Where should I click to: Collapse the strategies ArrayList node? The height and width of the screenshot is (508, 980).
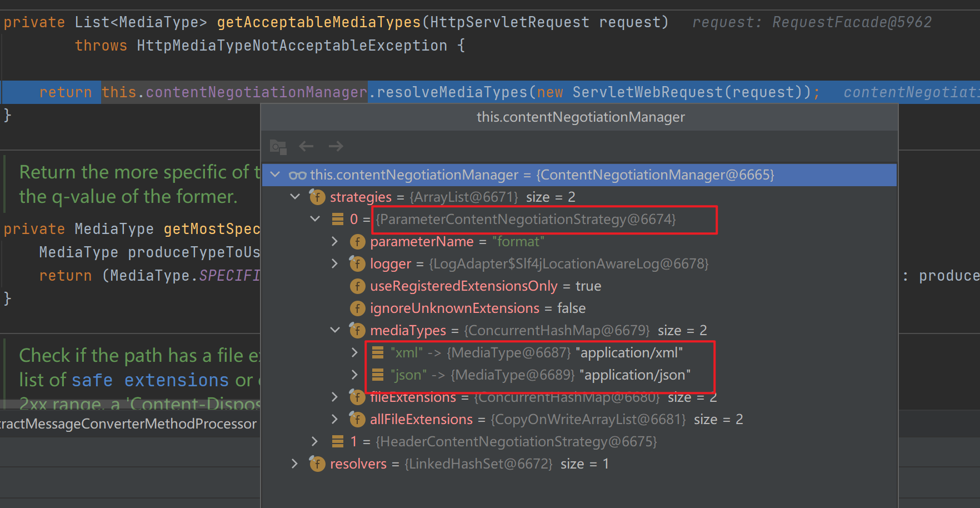(295, 197)
